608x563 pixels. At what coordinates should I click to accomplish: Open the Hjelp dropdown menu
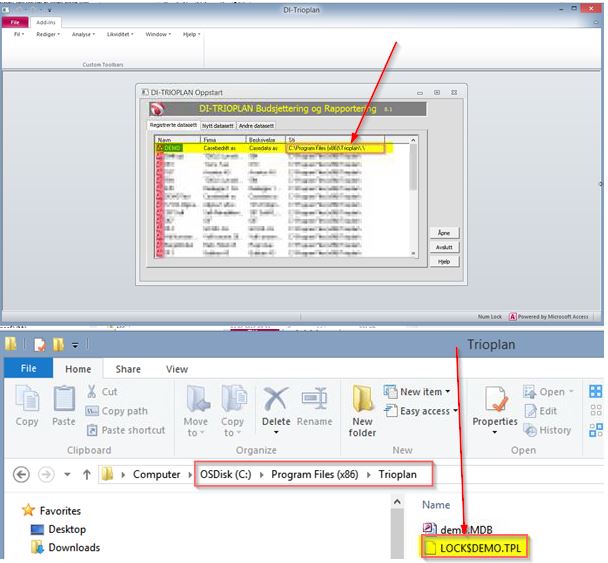click(192, 35)
